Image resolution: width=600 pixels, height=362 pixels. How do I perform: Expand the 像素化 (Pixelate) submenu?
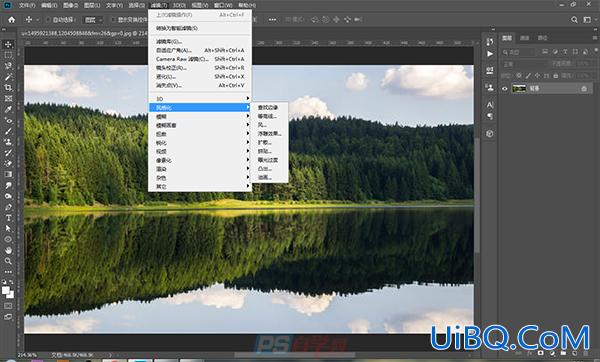pyautogui.click(x=200, y=160)
